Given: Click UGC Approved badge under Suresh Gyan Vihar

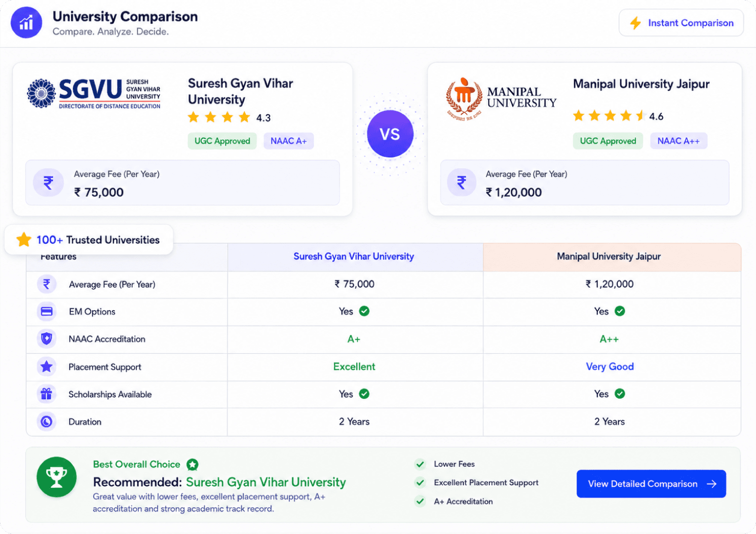Looking at the screenshot, I should (x=222, y=141).
